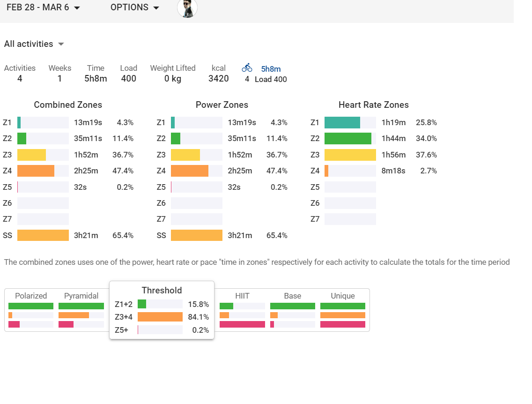Image resolution: width=532 pixels, height=404 pixels.
Task: Click the Threshold Z3+4 orange bar
Action: point(160,317)
